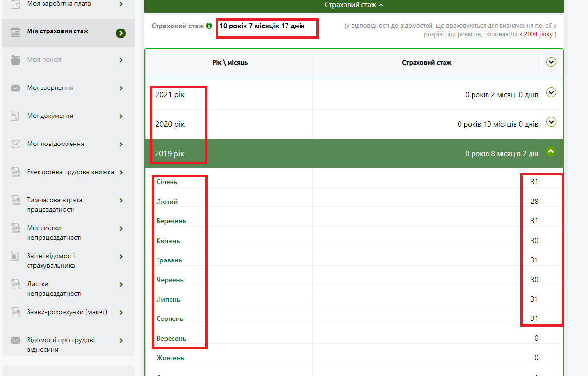The image size is (588, 376).
Task: Expand the 2020 рік row
Action: (x=551, y=122)
